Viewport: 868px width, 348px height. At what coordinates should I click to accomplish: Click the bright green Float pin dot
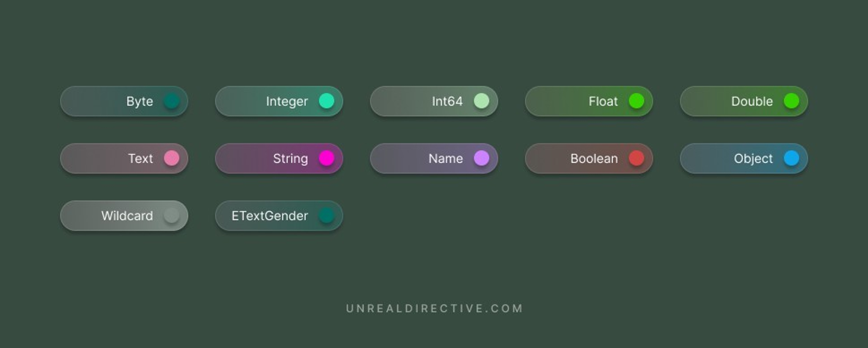click(637, 101)
